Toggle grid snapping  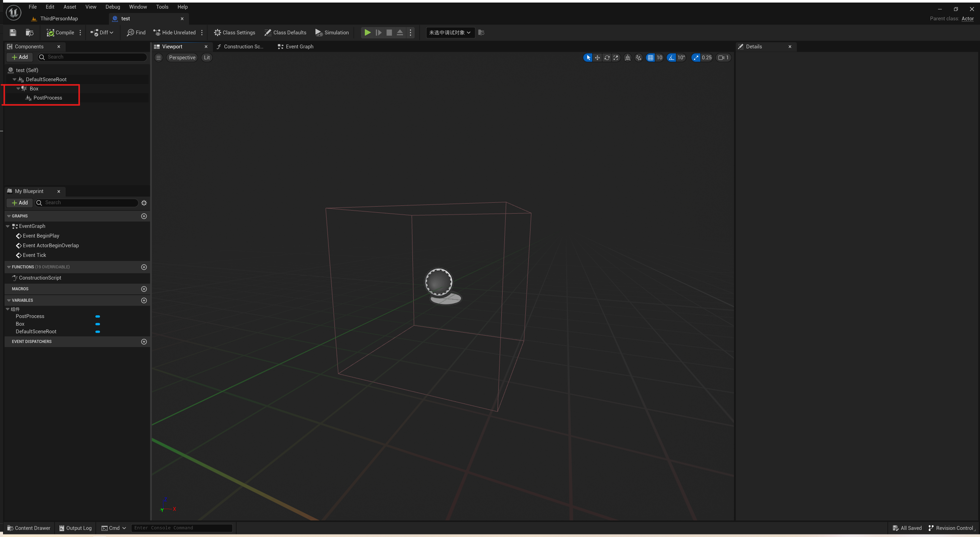651,58
